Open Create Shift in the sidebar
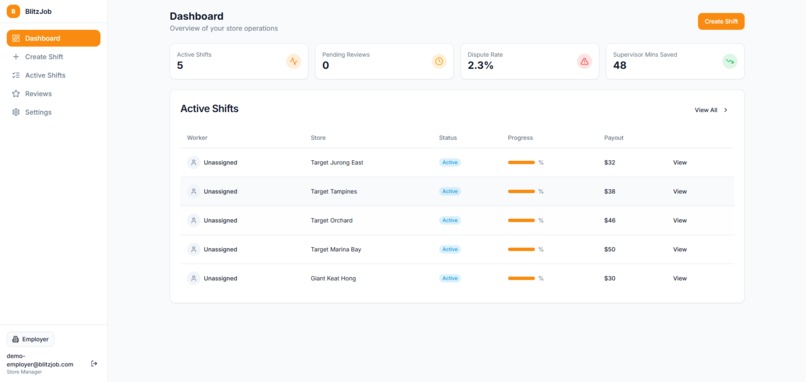 [x=53, y=57]
